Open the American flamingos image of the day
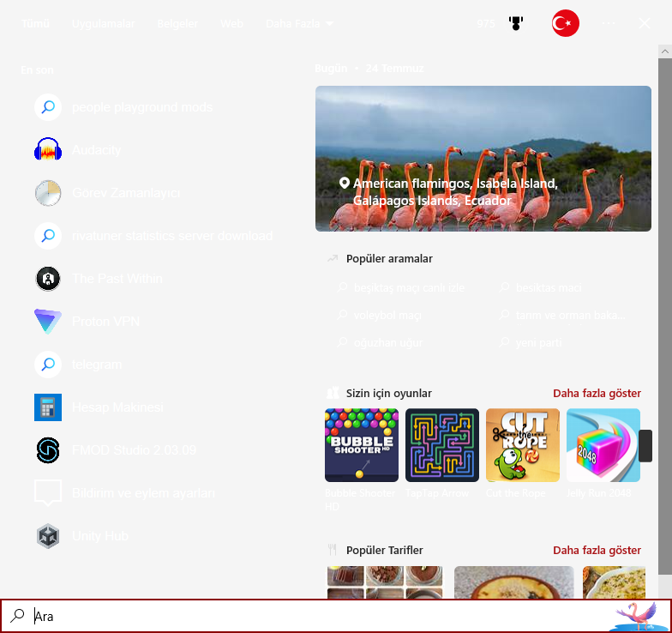This screenshot has width=672, height=633. 483,158
